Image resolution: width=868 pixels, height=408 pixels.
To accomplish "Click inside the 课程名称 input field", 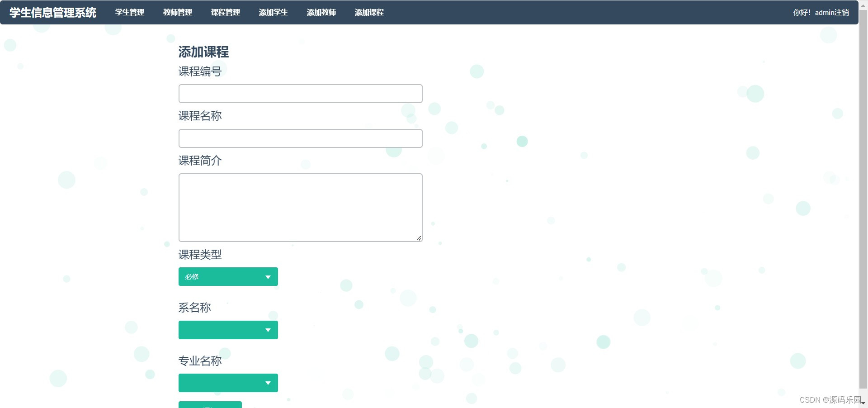I will 300,138.
